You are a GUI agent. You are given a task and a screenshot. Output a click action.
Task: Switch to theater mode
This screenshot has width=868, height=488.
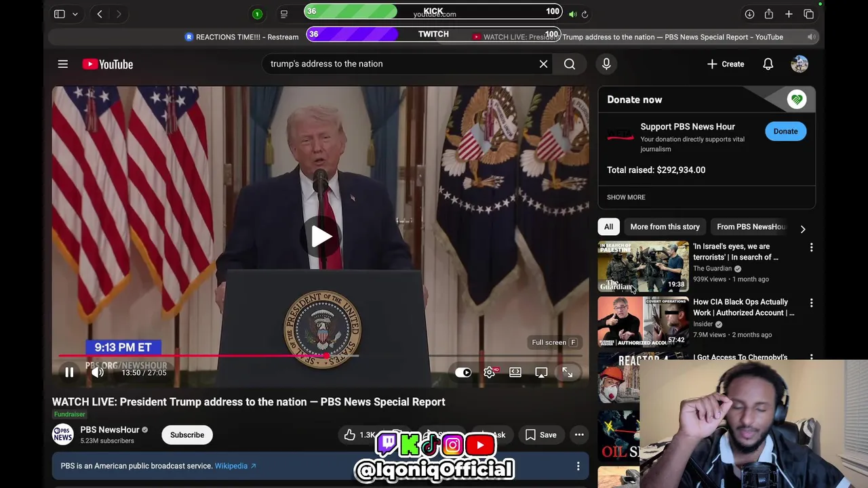pos(515,372)
